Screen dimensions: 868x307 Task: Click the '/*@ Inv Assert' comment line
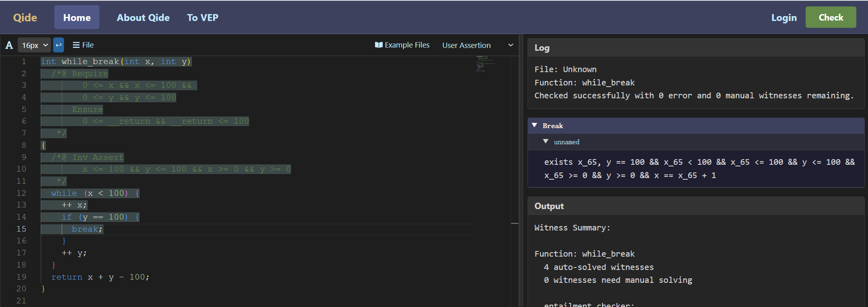87,157
